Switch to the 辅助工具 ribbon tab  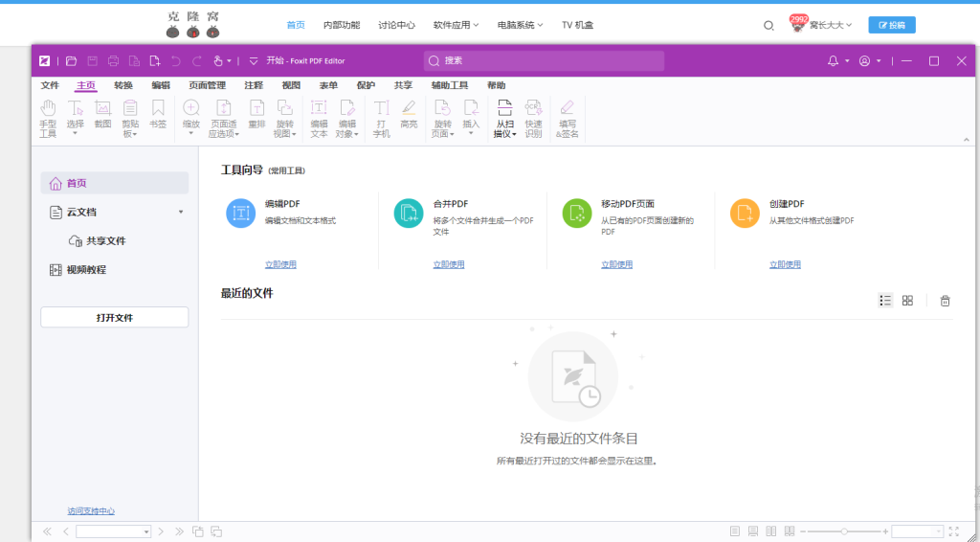pos(450,85)
